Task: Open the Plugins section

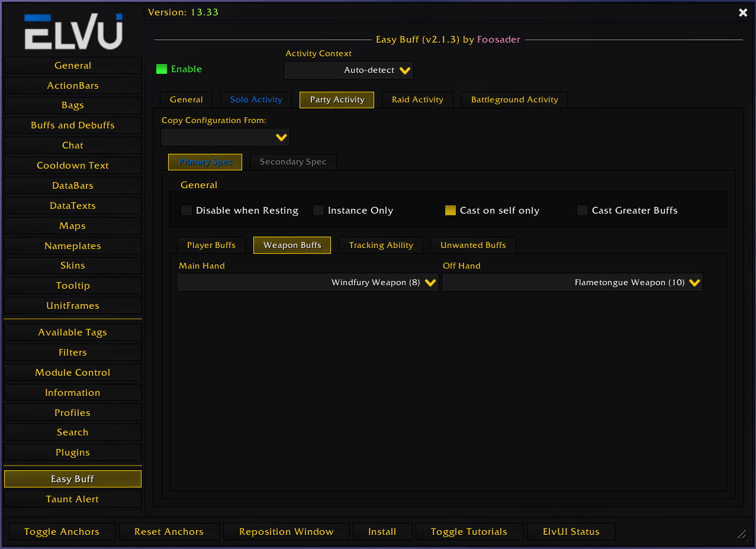Action: coord(73,453)
